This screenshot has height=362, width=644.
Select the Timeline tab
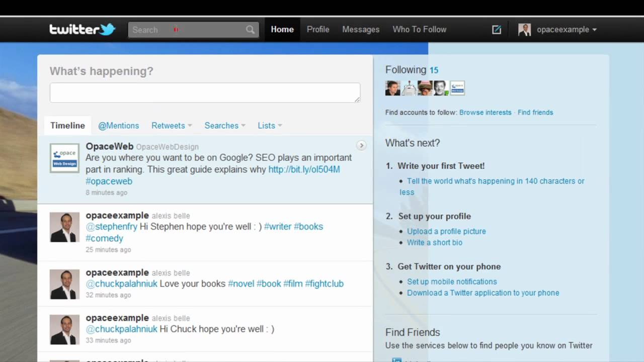coord(67,126)
